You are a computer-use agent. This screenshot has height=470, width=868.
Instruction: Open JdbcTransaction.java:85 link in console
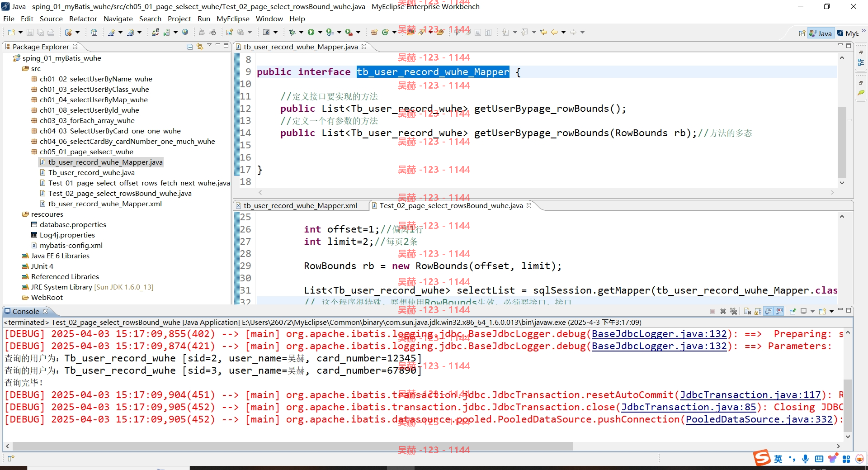tap(689, 407)
